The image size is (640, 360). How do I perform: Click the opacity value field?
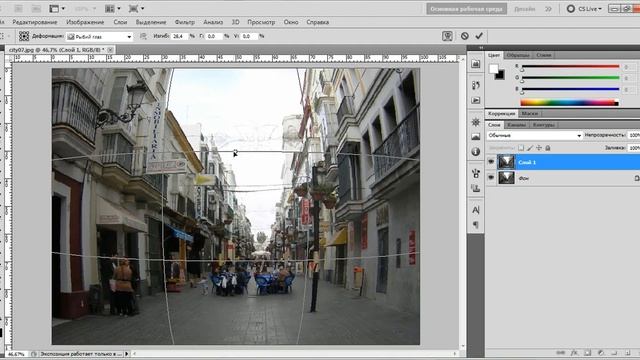pyautogui.click(x=634, y=135)
